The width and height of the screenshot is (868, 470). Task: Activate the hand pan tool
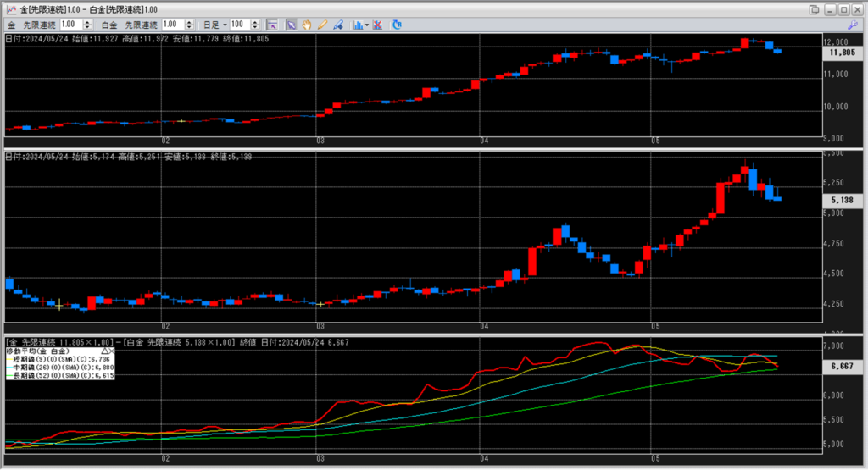click(307, 25)
